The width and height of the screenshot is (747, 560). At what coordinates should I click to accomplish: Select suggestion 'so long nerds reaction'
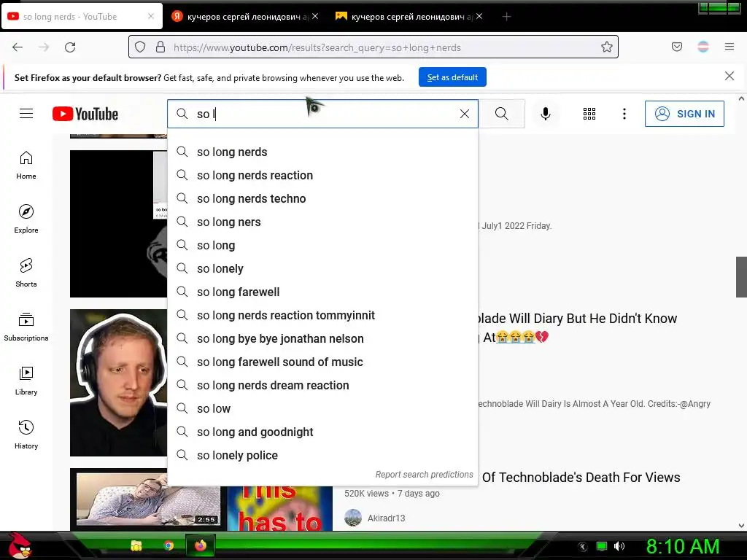tap(322, 175)
